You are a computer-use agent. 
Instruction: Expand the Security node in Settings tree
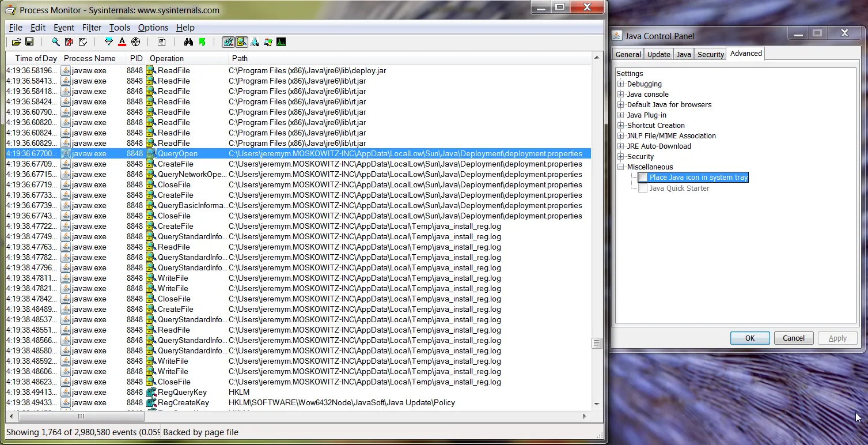621,157
